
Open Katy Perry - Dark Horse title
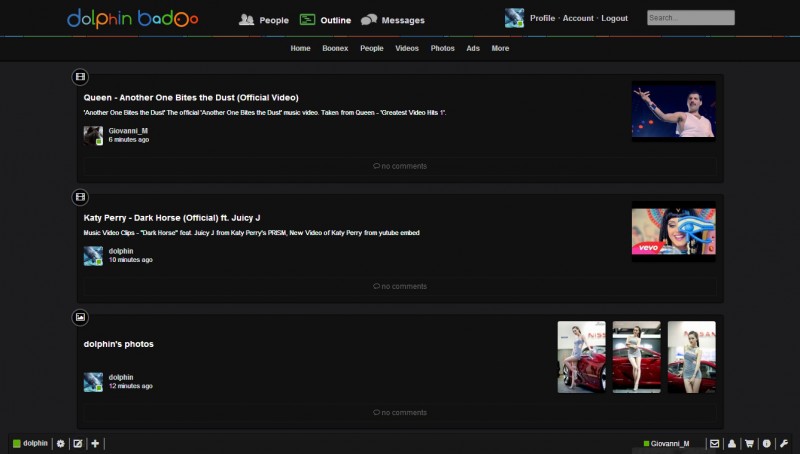[172, 218]
